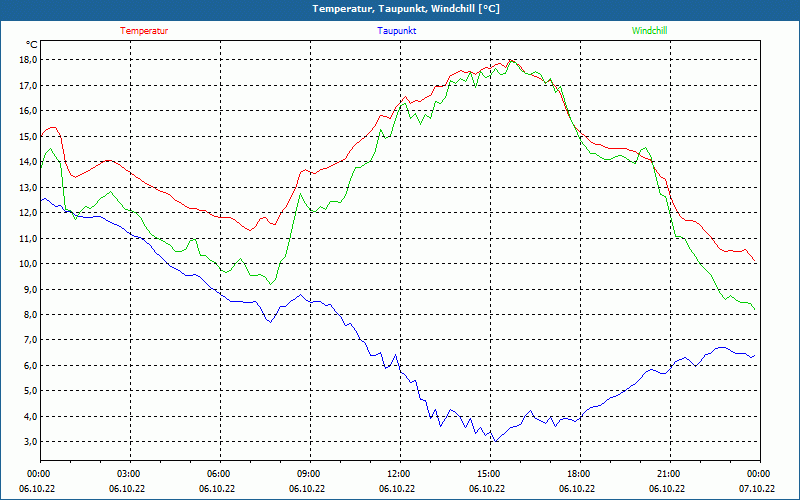Click the '06.10.22' date under 18:00

click(577, 489)
